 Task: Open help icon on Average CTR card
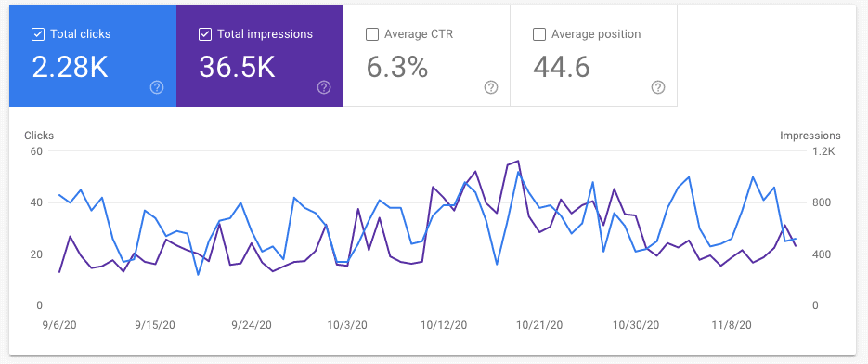pyautogui.click(x=491, y=87)
